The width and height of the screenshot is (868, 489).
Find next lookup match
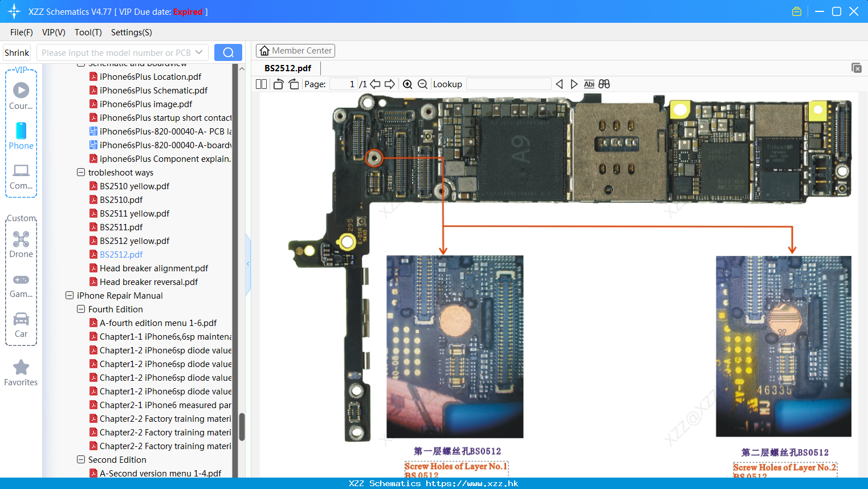574,84
